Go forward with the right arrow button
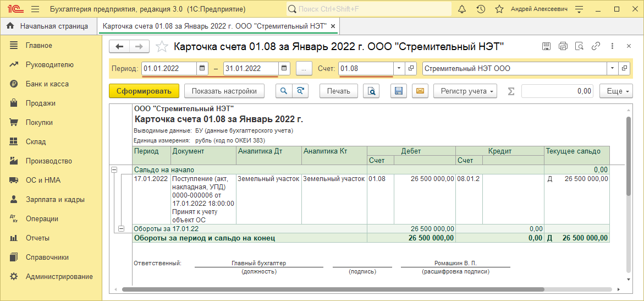The image size is (644, 301). [x=139, y=46]
